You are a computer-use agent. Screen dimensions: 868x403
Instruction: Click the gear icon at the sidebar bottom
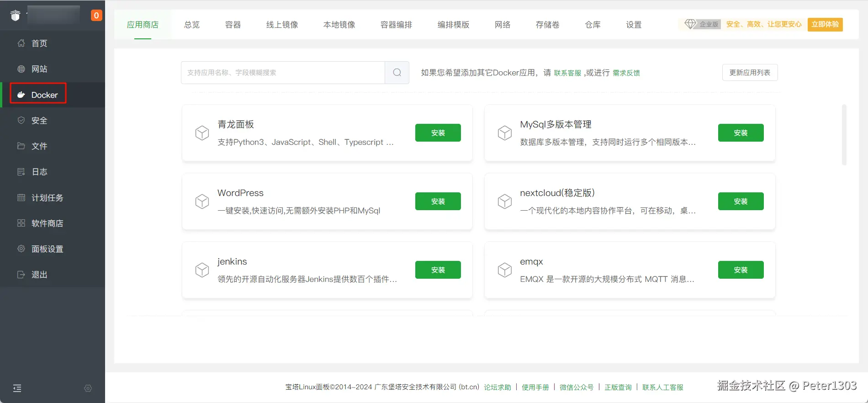(88, 388)
